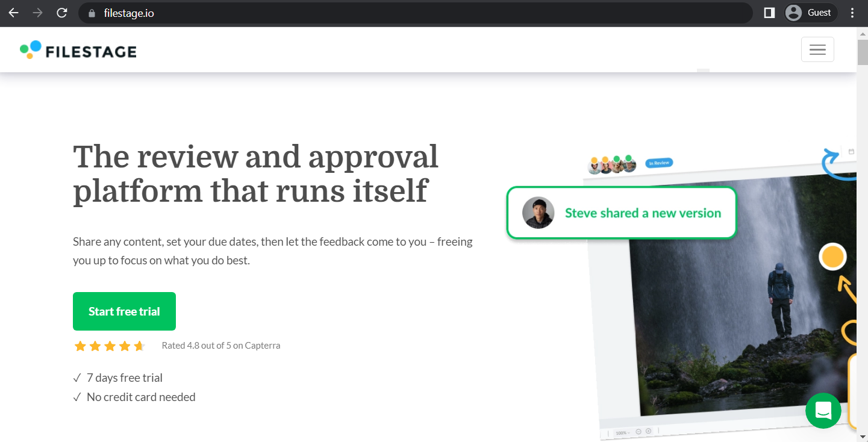The width and height of the screenshot is (868, 442).
Task: Click 'Steve shared a new version' notification
Action: point(622,213)
